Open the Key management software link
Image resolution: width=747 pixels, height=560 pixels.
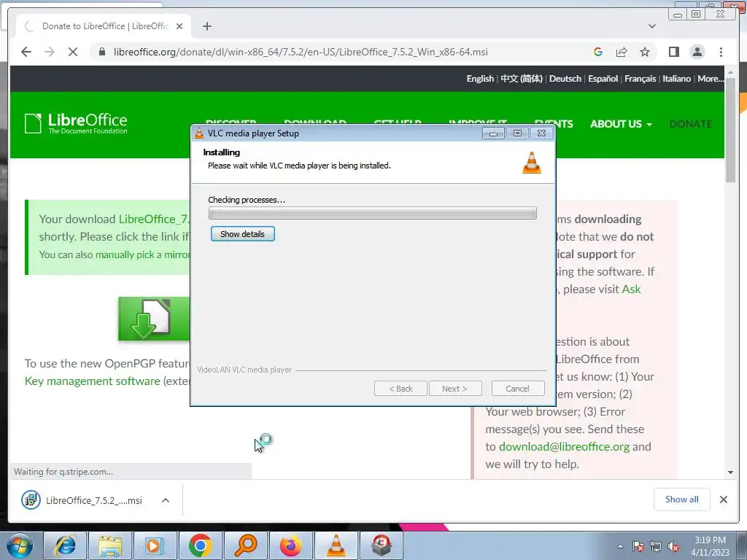click(x=93, y=381)
